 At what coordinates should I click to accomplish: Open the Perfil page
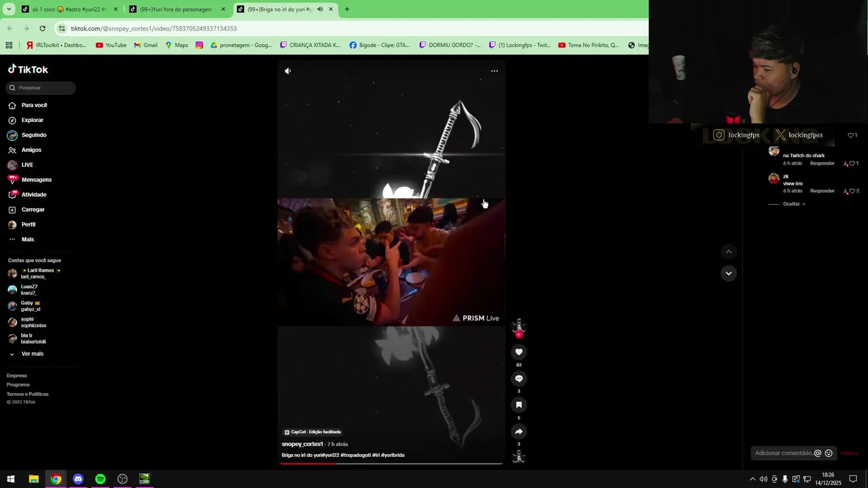[x=22, y=224]
